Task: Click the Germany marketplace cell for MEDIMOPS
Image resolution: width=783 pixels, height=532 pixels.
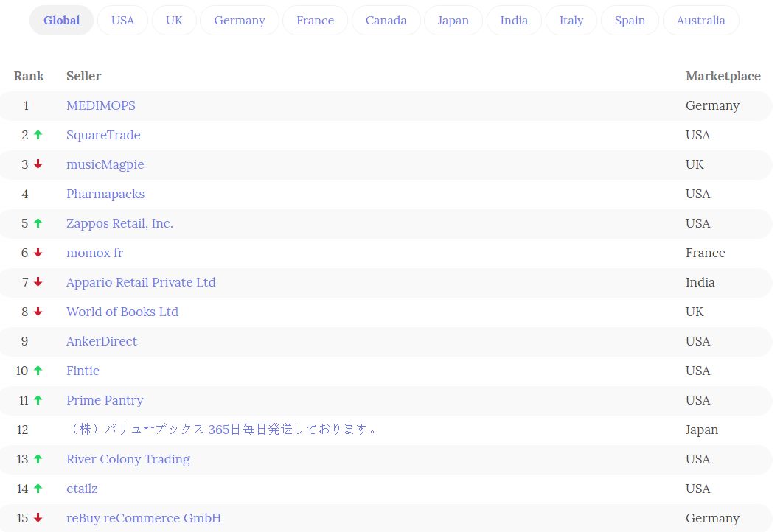Action: [713, 106]
